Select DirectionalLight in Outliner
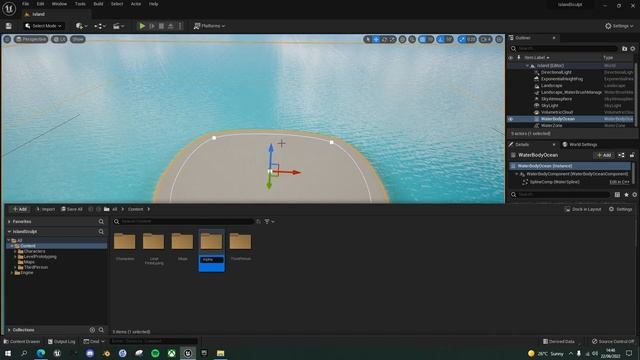 556,72
